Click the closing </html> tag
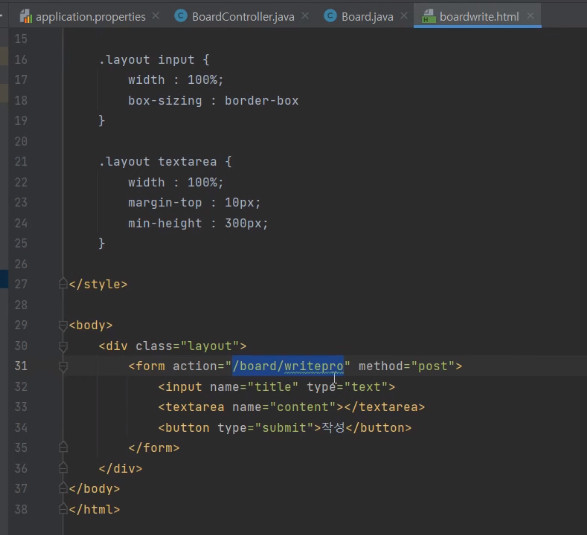 point(94,509)
